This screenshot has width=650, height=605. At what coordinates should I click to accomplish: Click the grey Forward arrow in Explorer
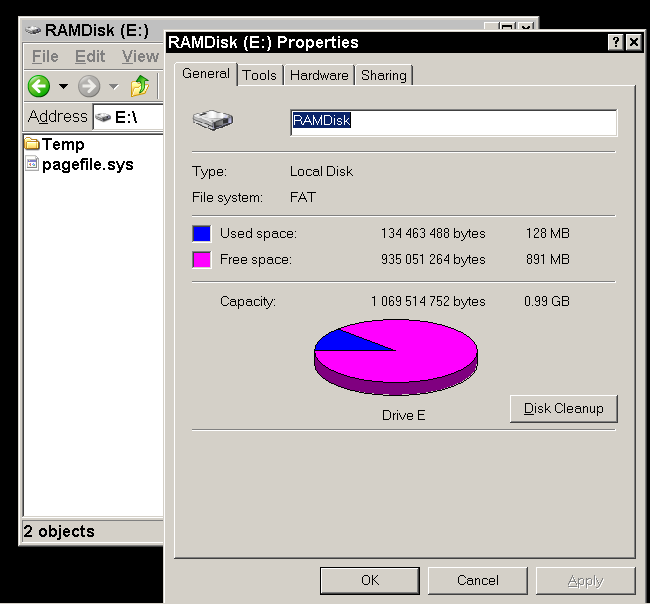(x=89, y=86)
